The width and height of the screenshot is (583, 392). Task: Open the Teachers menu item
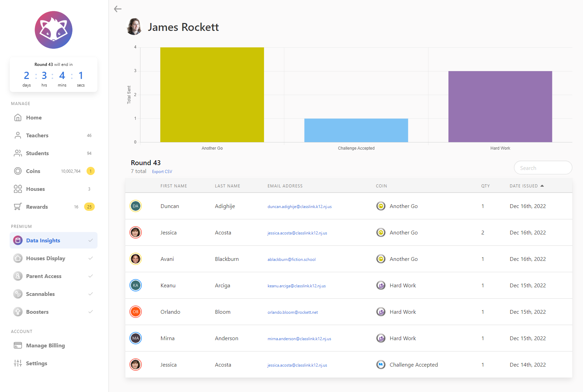coord(37,136)
